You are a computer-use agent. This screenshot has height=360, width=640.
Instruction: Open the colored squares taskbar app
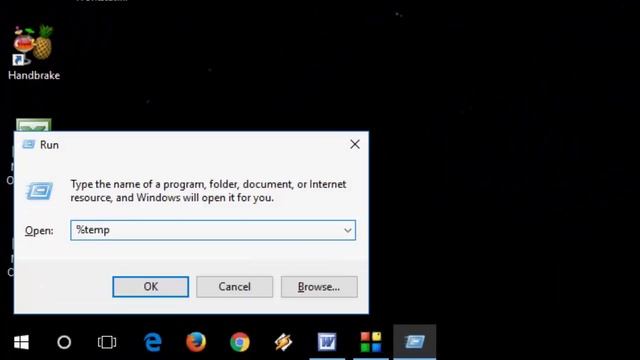pos(371,342)
